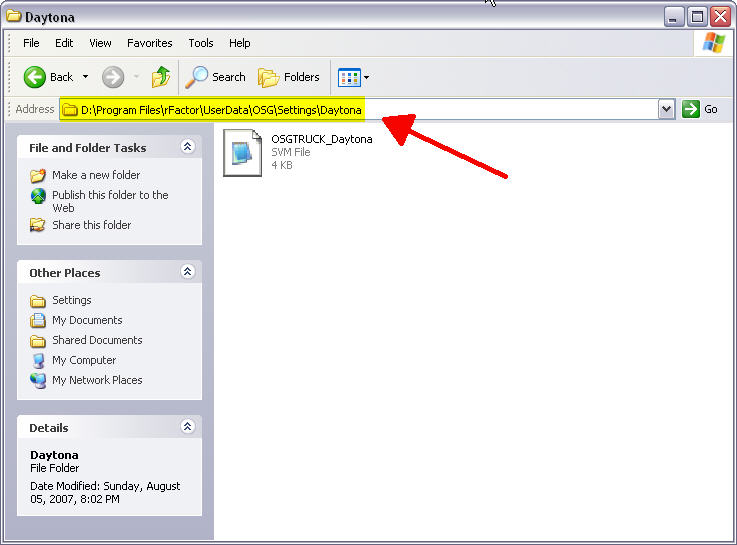Select the OSGTRUCK_Daytona file icon
This screenshot has height=545, width=737.
(242, 153)
